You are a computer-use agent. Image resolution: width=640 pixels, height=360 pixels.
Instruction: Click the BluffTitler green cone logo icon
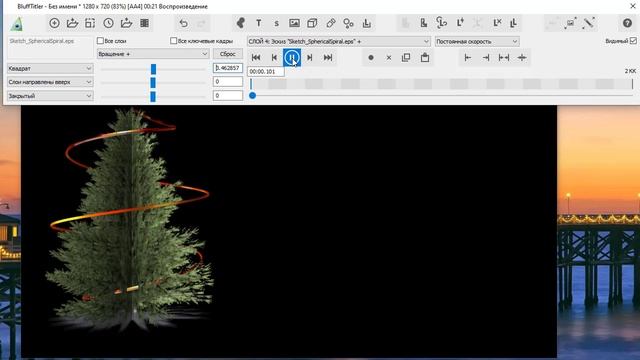(17, 24)
